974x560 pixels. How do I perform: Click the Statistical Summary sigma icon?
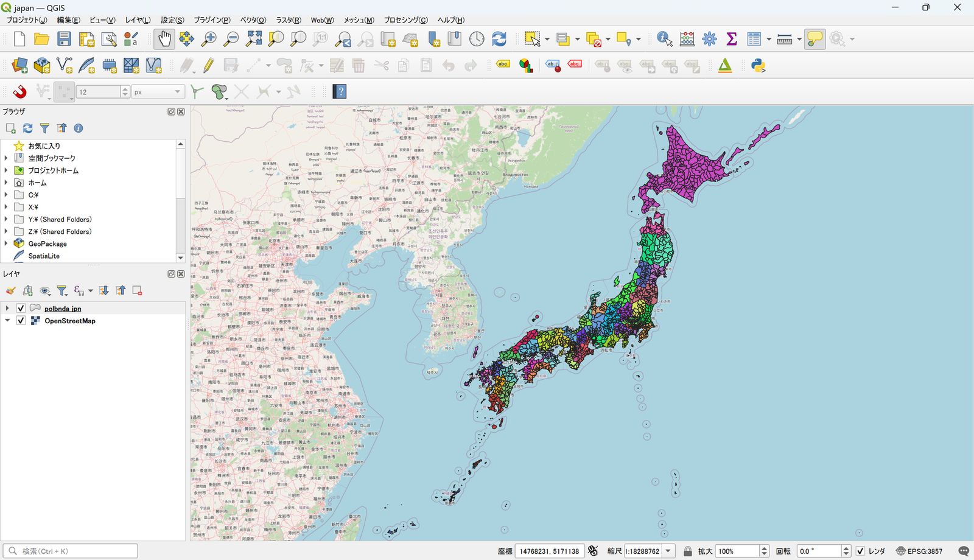pyautogui.click(x=732, y=39)
